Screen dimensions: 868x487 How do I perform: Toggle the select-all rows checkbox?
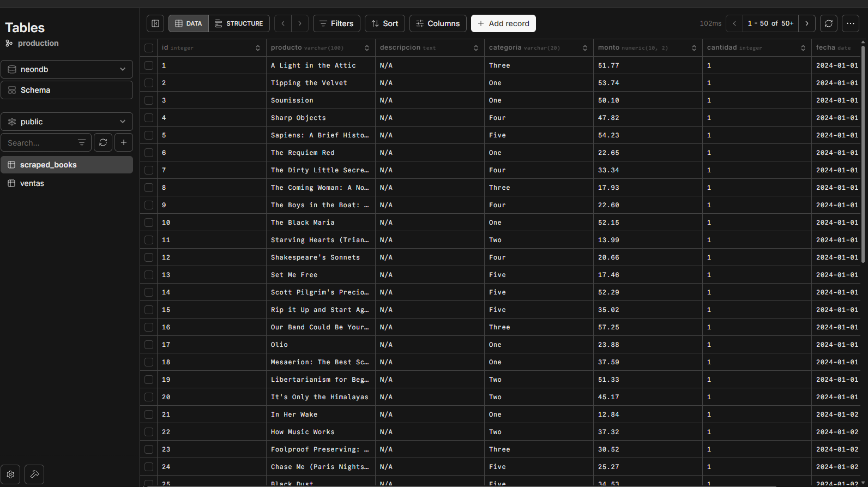149,48
